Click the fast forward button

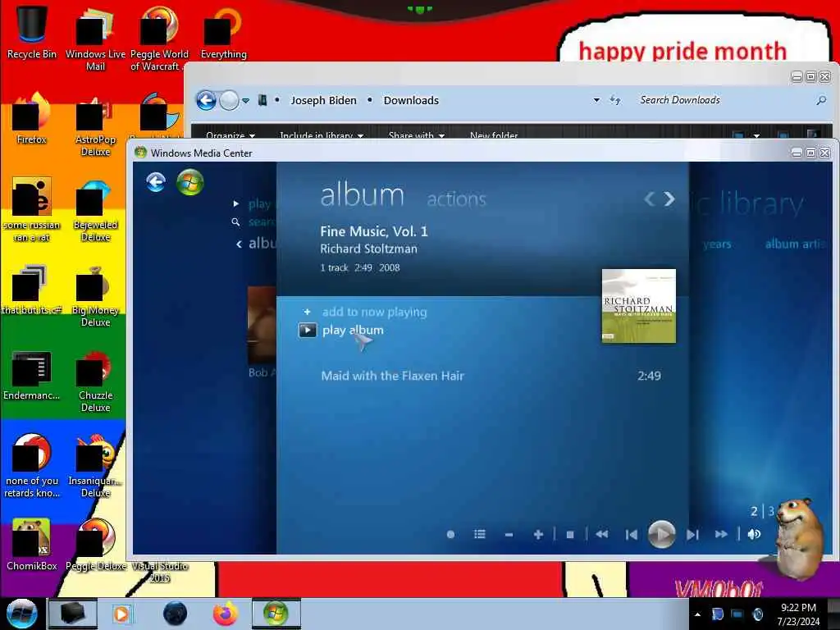point(721,534)
